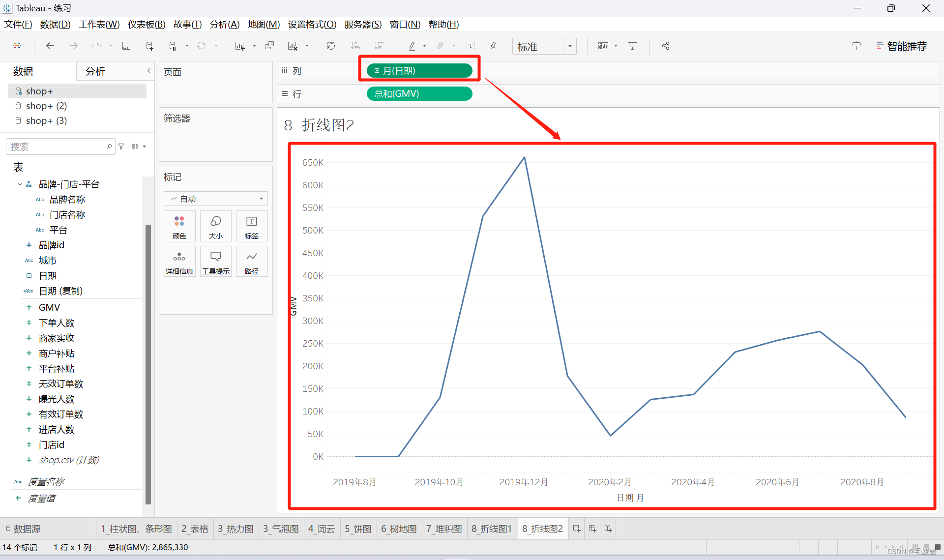The image size is (944, 560).
Task: Open the Show Me (智能推荐) panel
Action: [x=902, y=46]
